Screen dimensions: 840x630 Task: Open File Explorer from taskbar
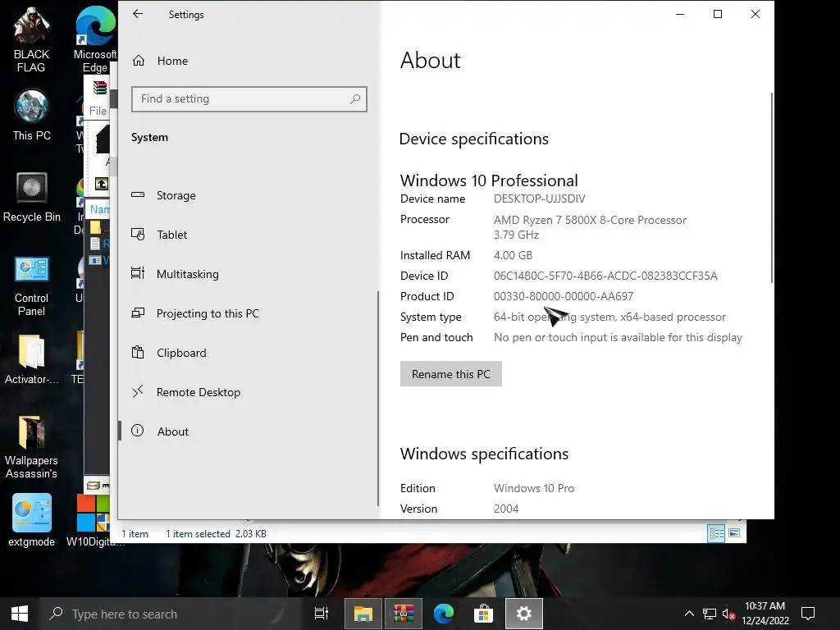[363, 614]
